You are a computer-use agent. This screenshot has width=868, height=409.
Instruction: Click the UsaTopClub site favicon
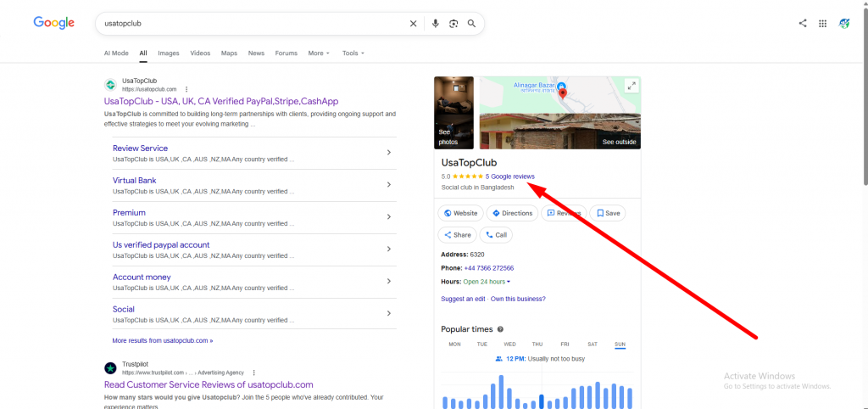[110, 85]
